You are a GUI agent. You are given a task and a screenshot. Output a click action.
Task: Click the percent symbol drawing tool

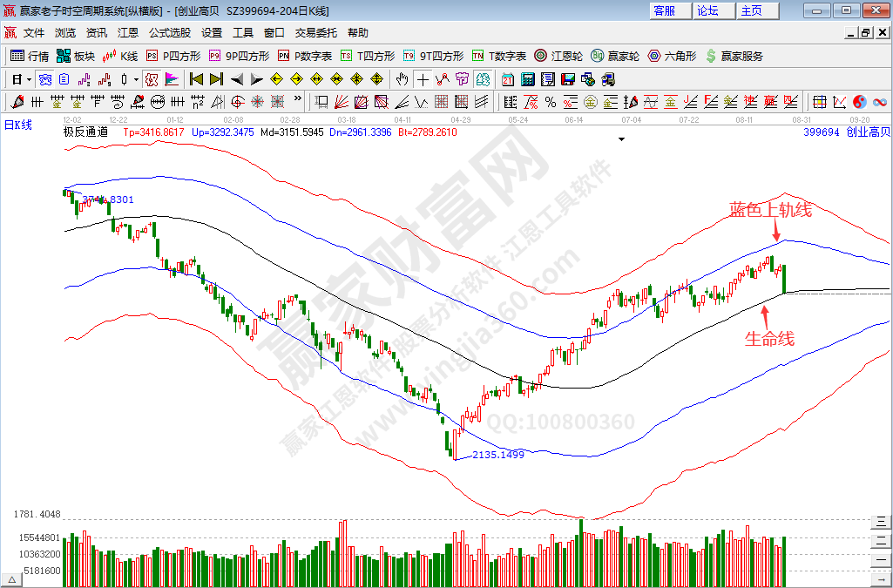[x=550, y=101]
